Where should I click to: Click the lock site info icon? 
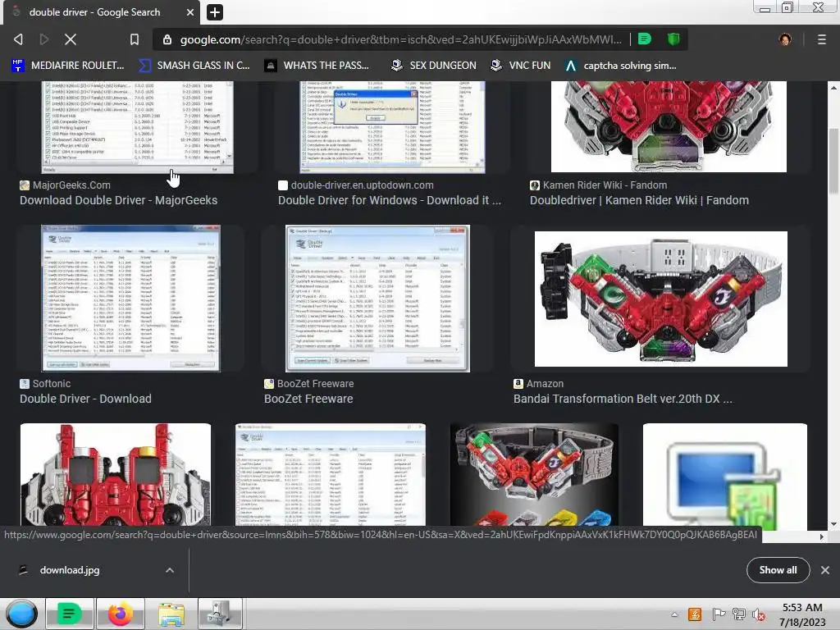[x=167, y=39]
